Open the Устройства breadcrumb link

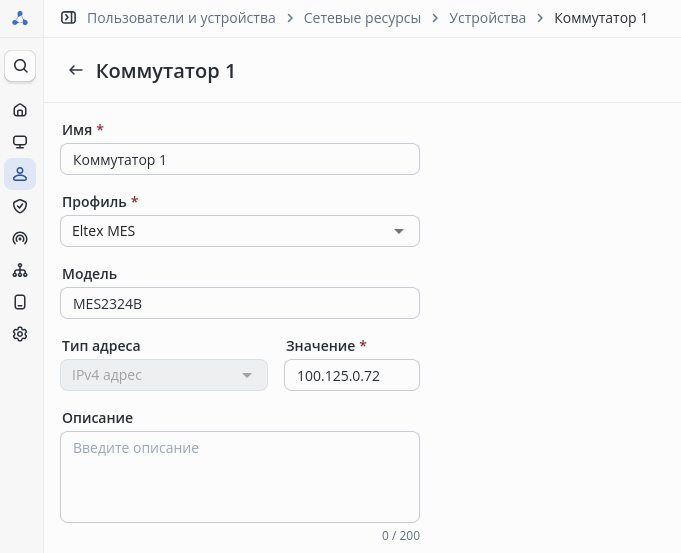(x=487, y=18)
